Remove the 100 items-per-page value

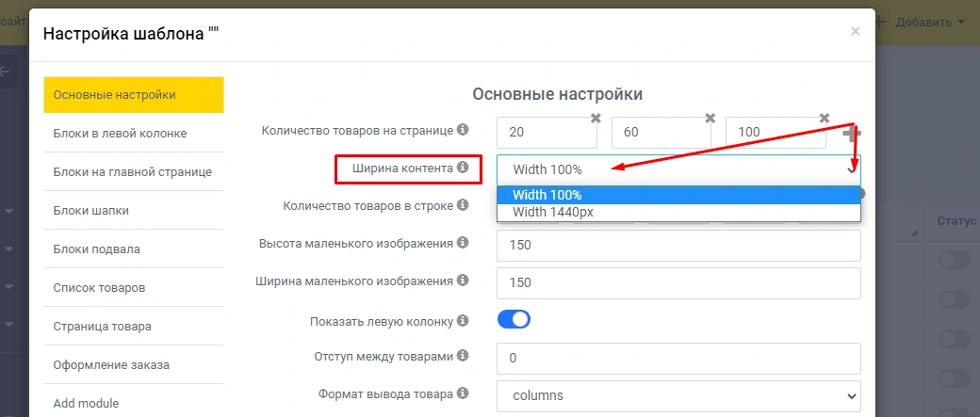click(824, 119)
